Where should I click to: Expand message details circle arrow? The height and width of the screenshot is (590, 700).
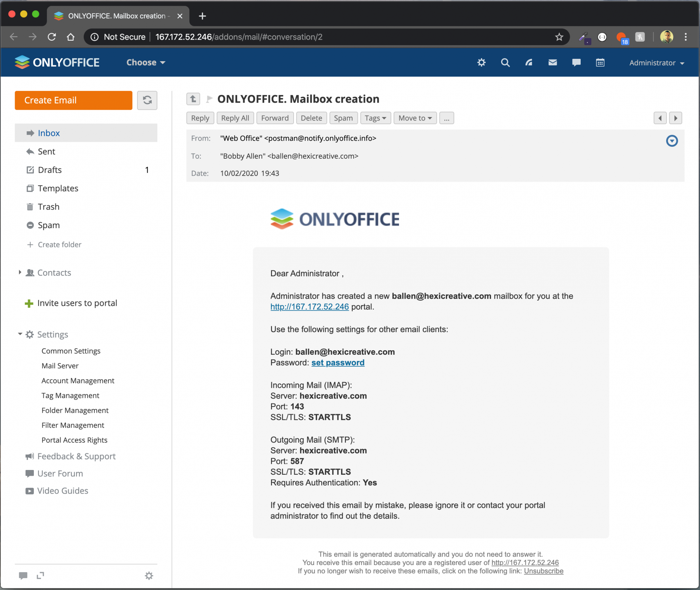click(672, 141)
